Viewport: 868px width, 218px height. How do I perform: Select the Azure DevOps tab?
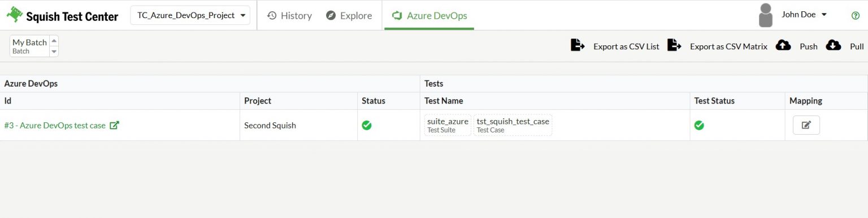pos(429,15)
